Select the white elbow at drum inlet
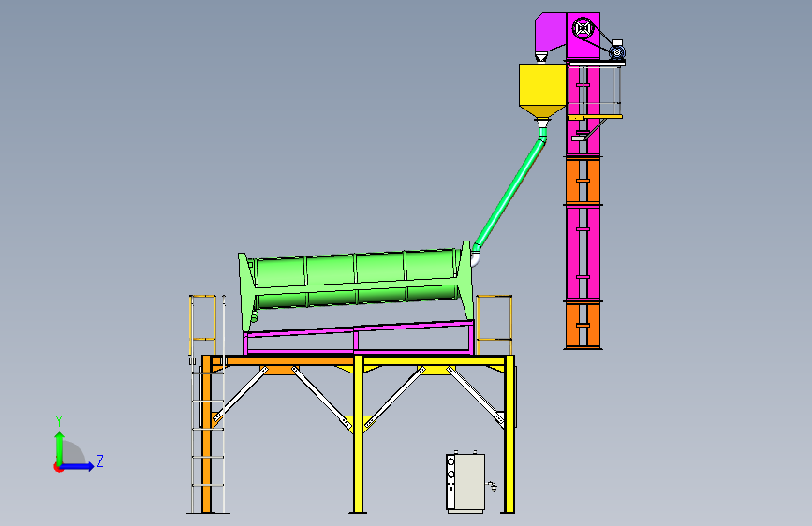The image size is (812, 526). coord(476,258)
